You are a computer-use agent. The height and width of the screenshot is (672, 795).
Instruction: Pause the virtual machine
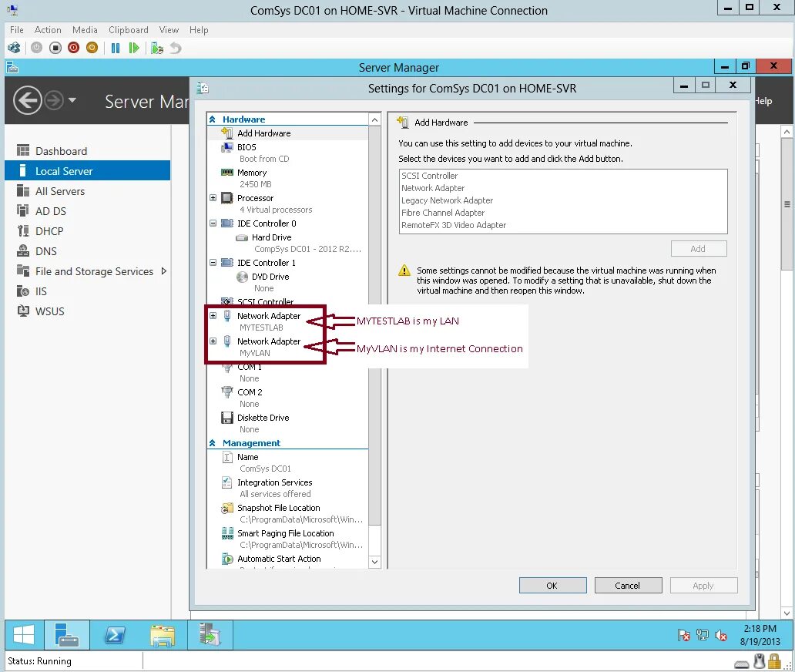pyautogui.click(x=116, y=49)
